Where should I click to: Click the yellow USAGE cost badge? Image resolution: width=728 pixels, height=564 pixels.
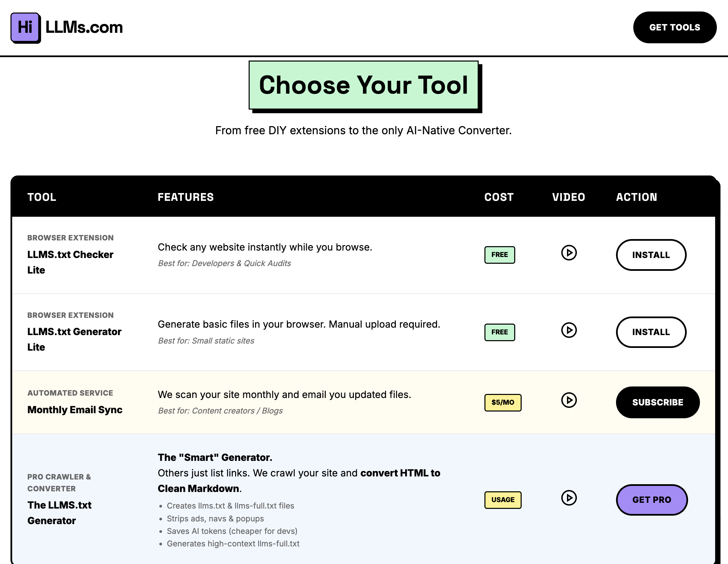click(x=503, y=500)
